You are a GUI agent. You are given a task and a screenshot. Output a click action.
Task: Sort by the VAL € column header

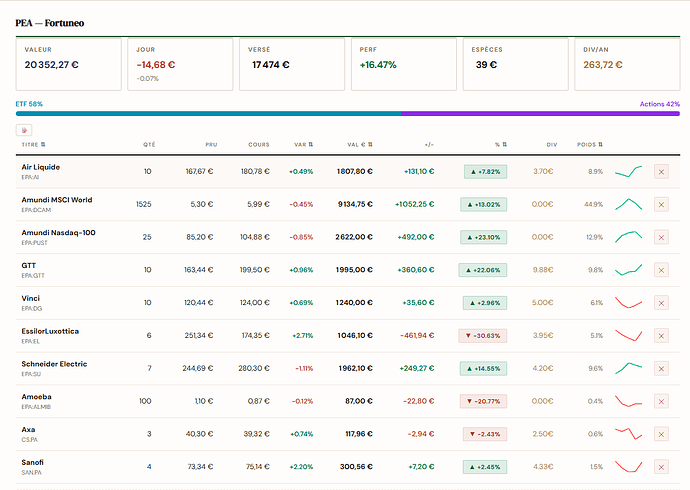360,144
